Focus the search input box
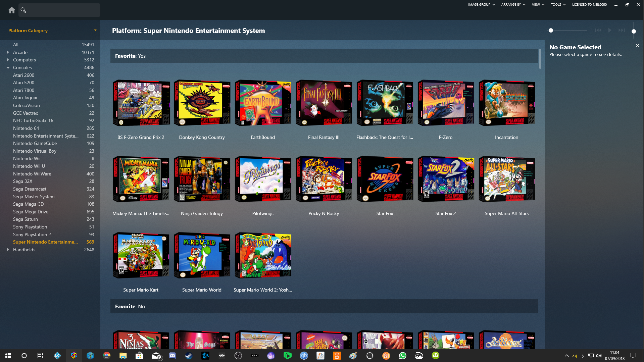Screen dimensions: 644x362 click(59, 10)
